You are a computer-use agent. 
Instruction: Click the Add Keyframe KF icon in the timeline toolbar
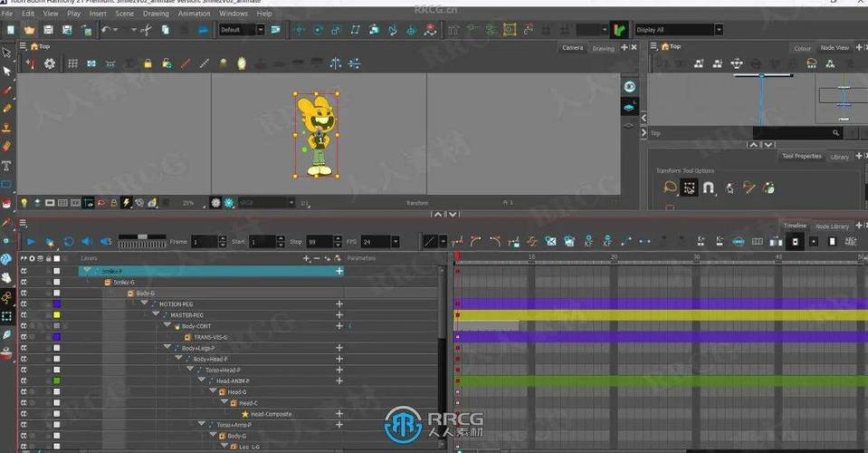[x=588, y=241]
